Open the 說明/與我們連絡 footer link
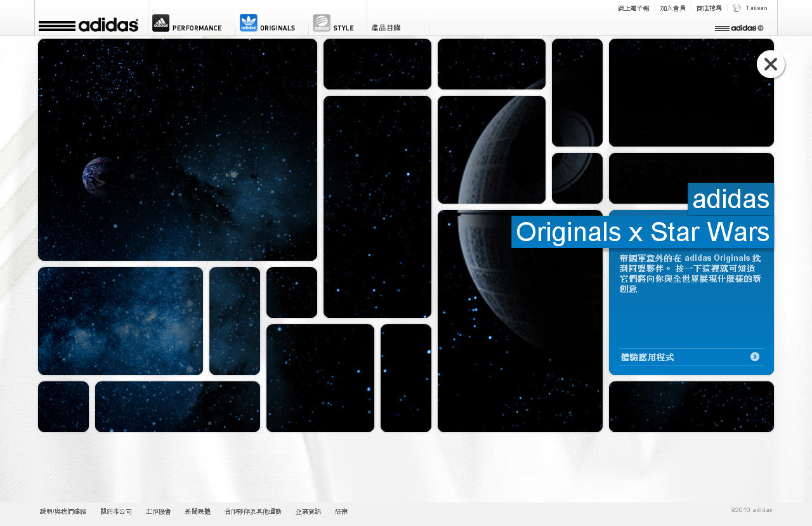 [x=63, y=511]
